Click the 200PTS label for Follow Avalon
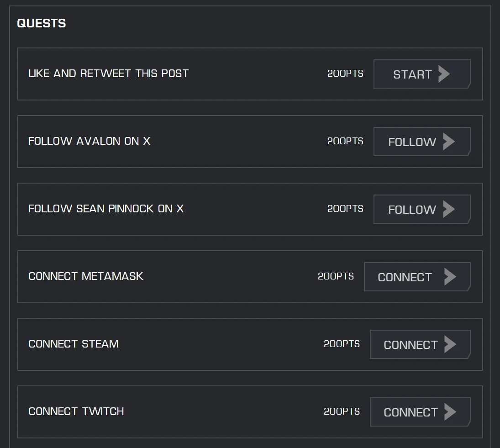Screen dimensions: 500x448 [345, 141]
